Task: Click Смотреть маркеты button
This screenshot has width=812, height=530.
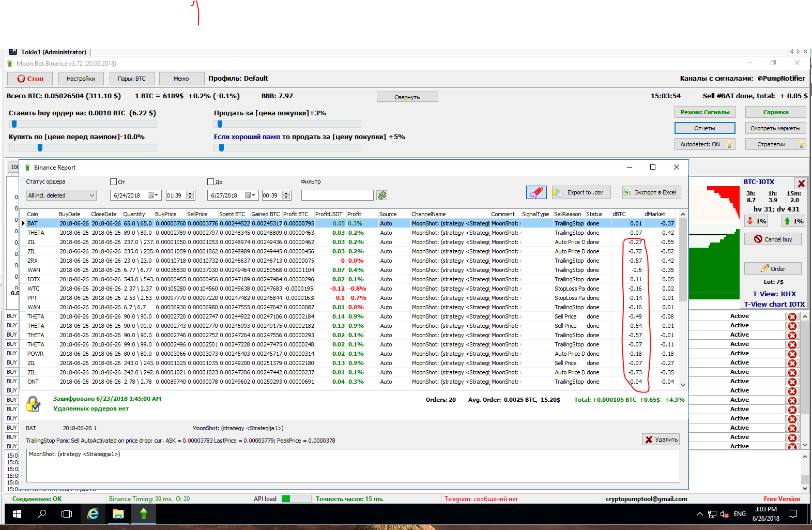Action: tap(775, 128)
